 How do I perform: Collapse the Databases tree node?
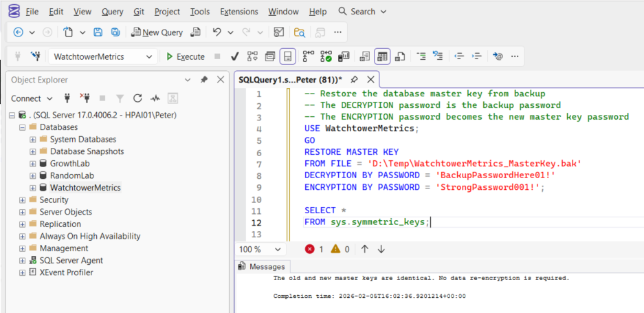[x=22, y=127]
